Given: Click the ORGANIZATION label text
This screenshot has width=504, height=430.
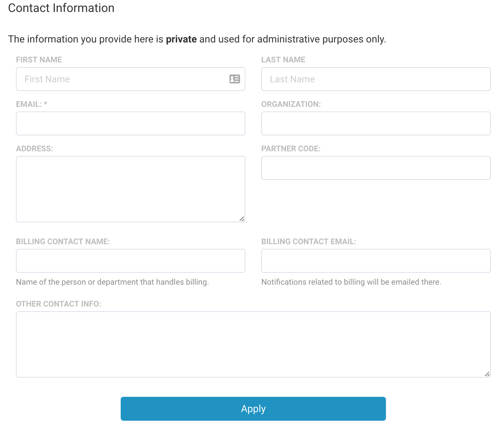Looking at the screenshot, I should [291, 104].
